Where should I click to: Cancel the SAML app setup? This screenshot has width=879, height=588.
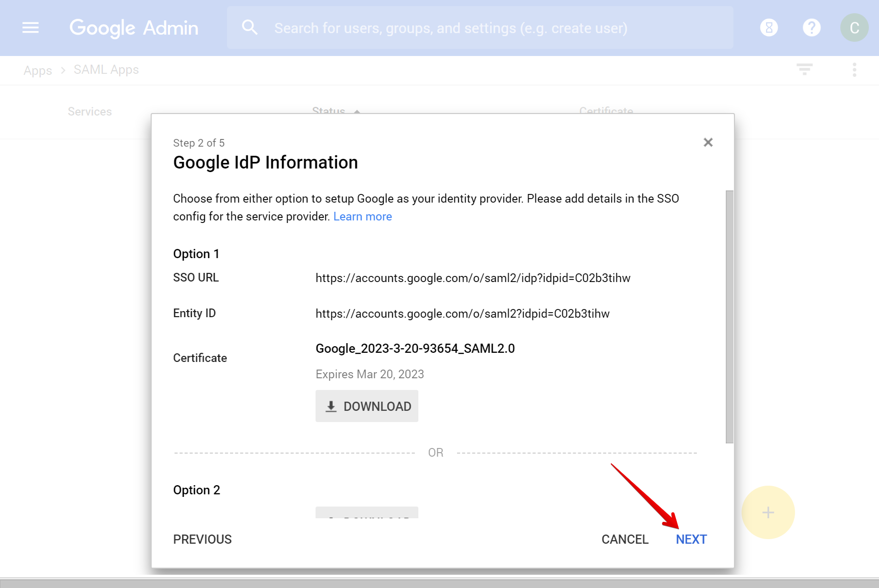click(625, 539)
